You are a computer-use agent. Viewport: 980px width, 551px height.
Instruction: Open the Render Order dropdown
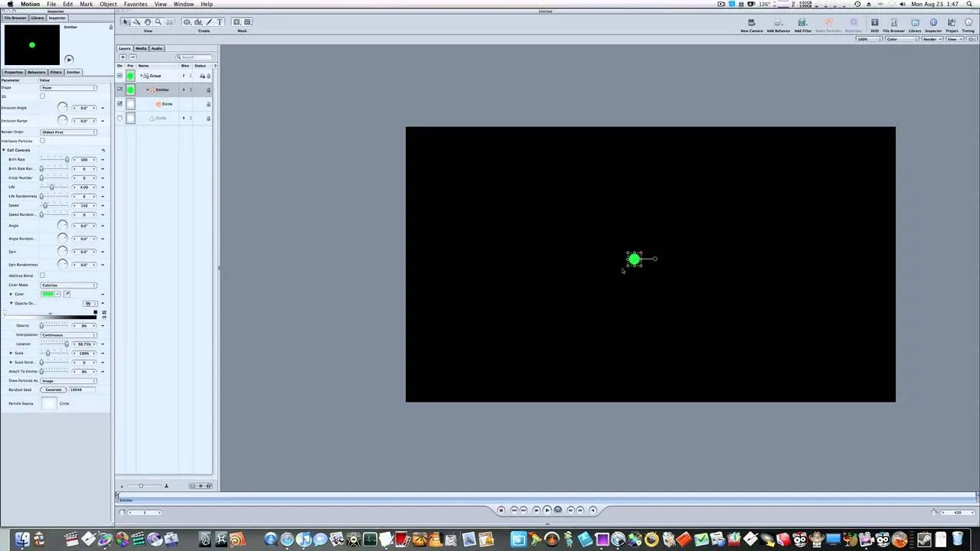[x=69, y=132]
